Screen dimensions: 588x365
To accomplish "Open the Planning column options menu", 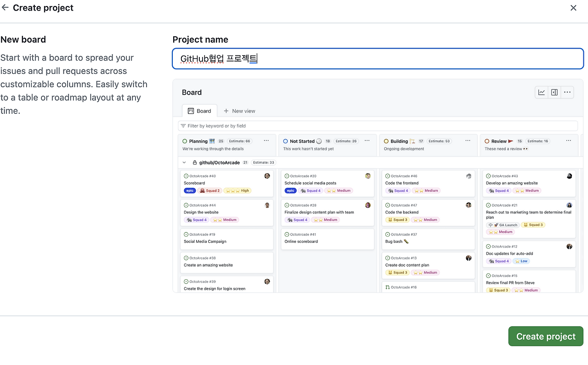I will pos(266,141).
